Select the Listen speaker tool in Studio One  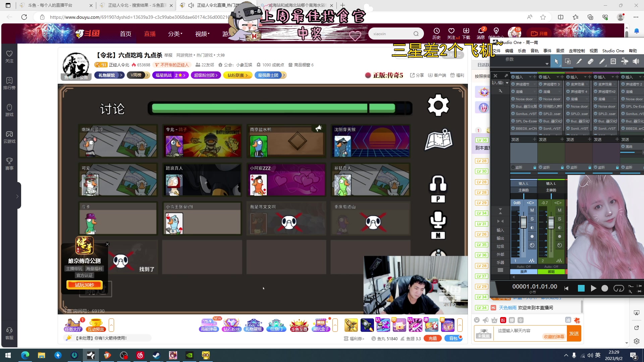pos(636,61)
